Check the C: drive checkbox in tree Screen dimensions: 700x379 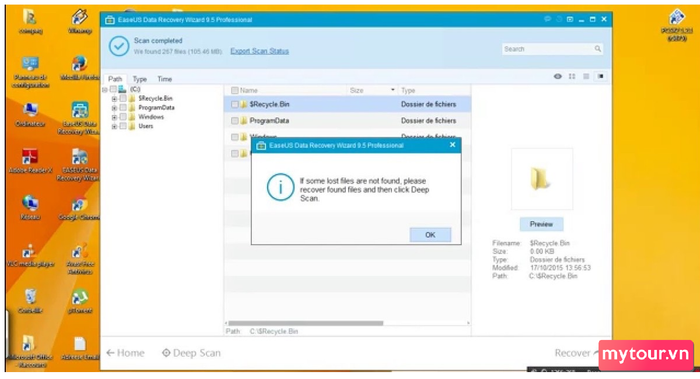[113, 89]
